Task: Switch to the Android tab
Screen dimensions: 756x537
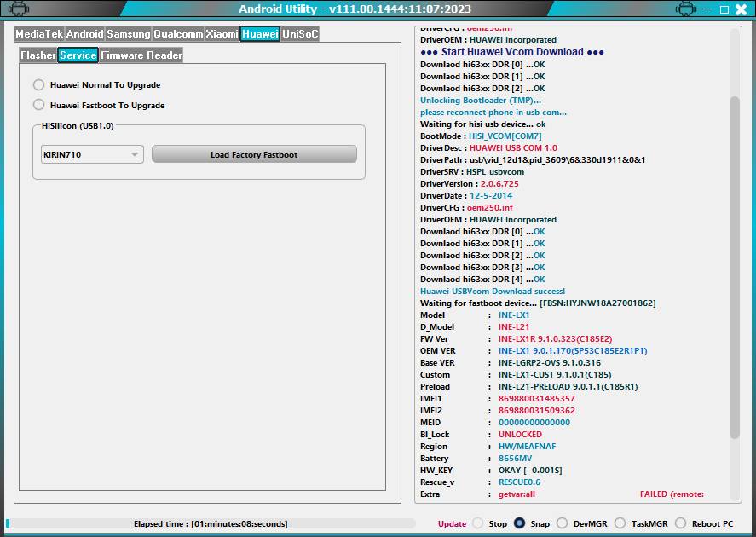Action: click(85, 34)
